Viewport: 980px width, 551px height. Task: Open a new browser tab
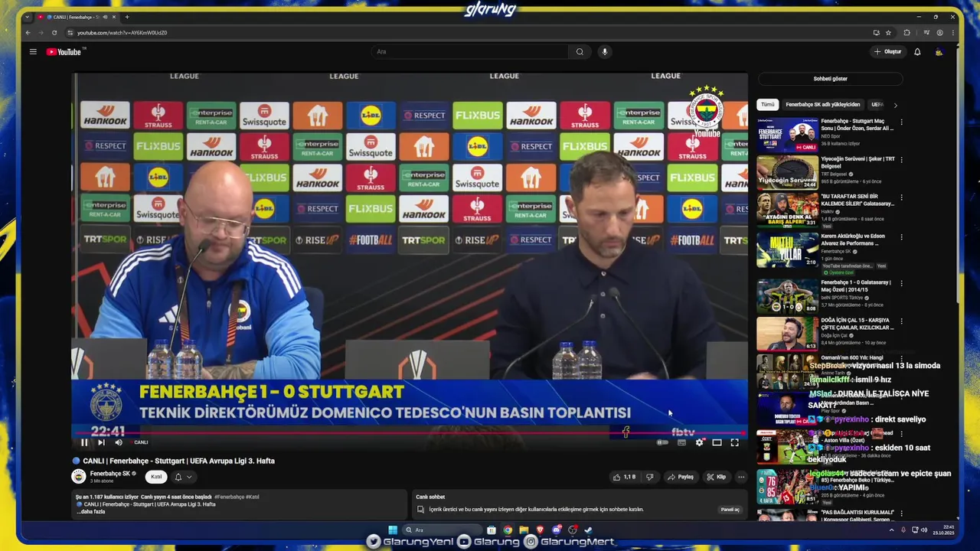pos(127,17)
